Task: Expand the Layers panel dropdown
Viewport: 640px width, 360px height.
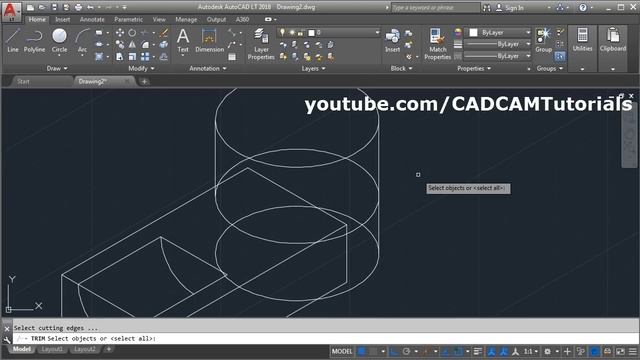Action: 313,69
